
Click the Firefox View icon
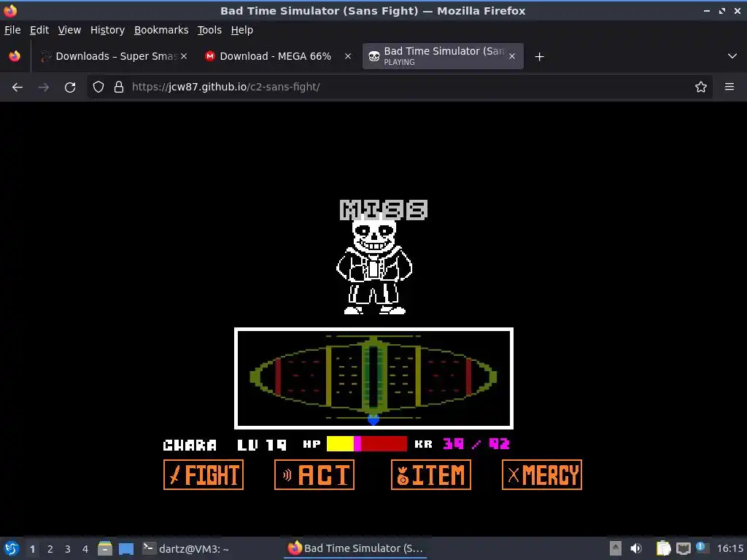(x=15, y=56)
